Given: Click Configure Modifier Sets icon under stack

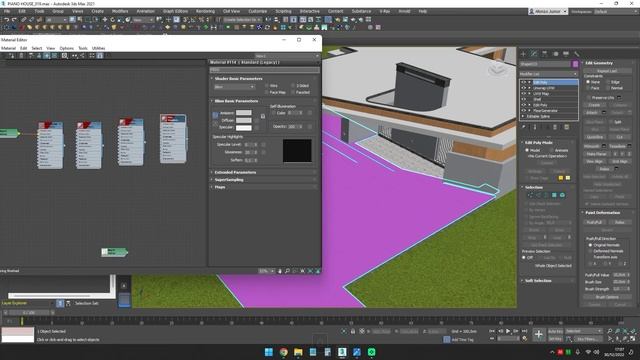Looking at the screenshot, I should click(x=567, y=127).
